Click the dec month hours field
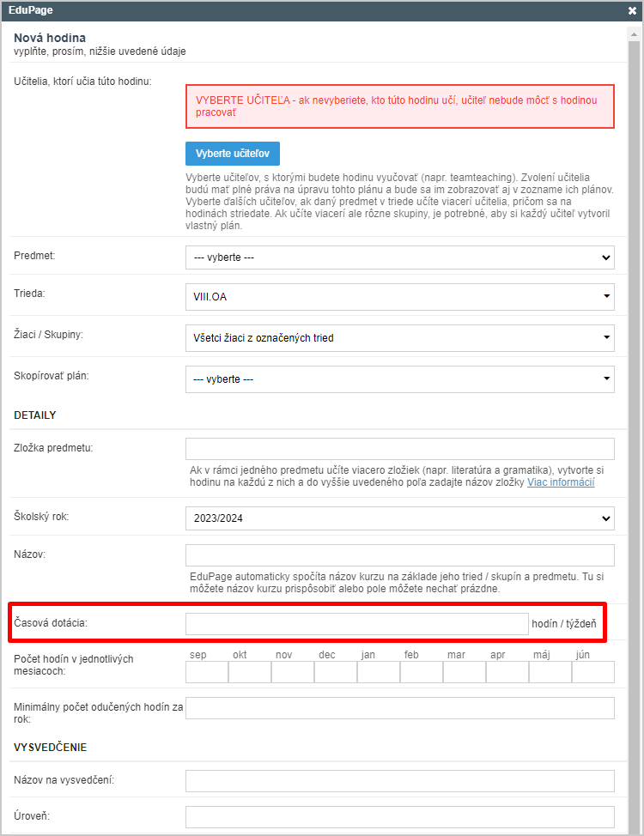 click(336, 672)
